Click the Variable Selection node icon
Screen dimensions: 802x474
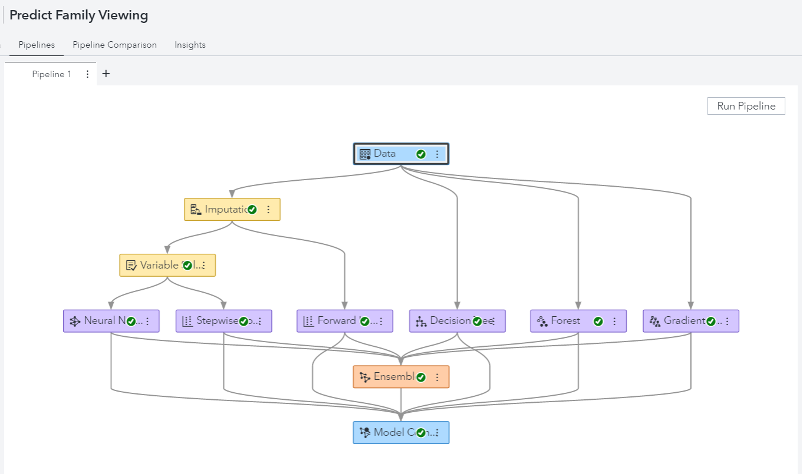point(131,265)
